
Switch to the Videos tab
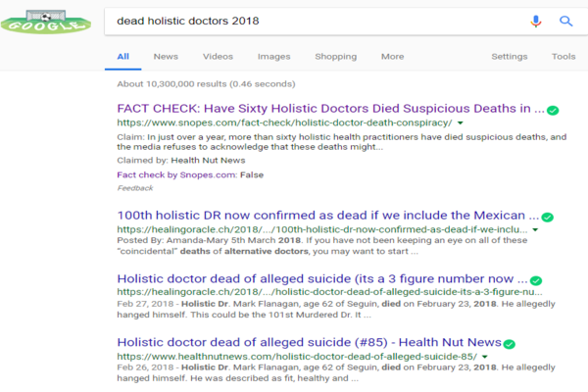coord(218,57)
